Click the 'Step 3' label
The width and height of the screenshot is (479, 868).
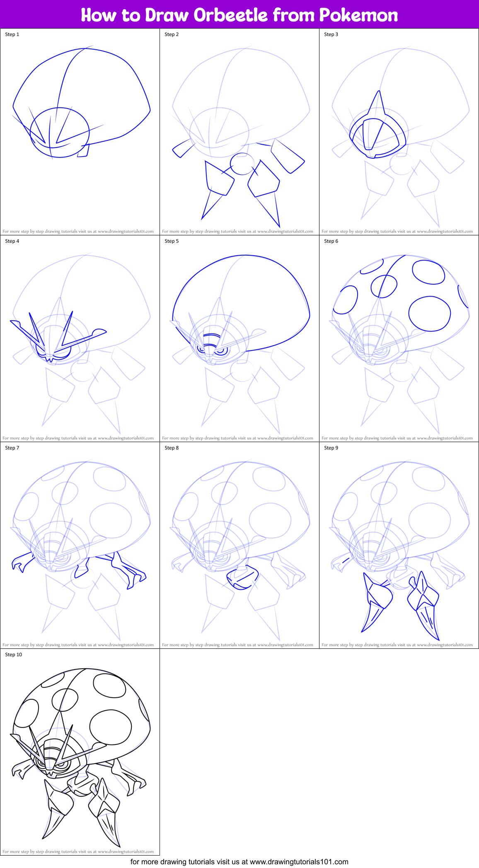(331, 34)
